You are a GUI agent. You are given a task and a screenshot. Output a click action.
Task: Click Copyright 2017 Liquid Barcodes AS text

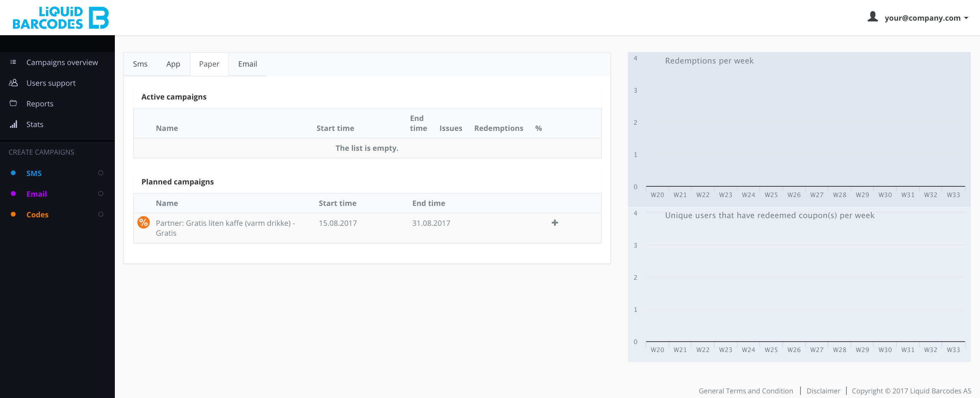click(x=911, y=391)
